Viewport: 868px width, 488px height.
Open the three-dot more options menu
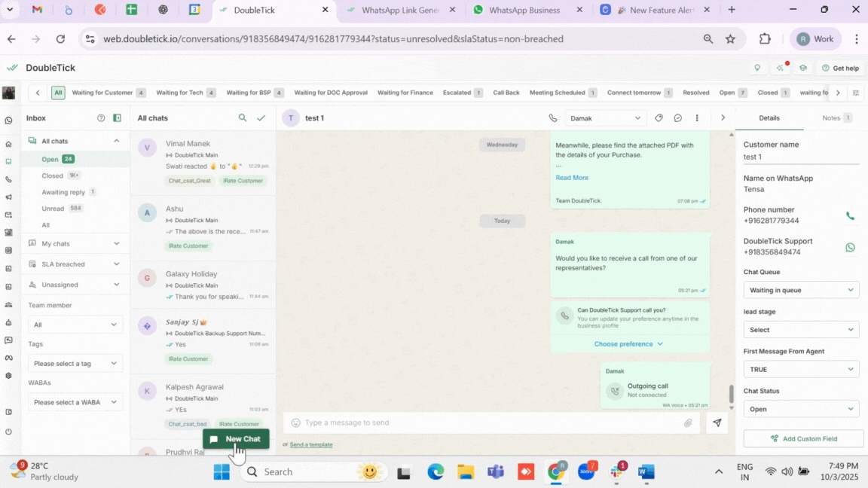coord(698,118)
